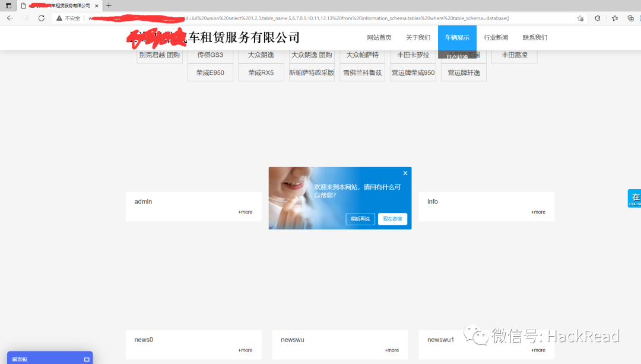The height and width of the screenshot is (364, 641).
Task: Click +more in the news0 card
Action: pyautogui.click(x=245, y=350)
